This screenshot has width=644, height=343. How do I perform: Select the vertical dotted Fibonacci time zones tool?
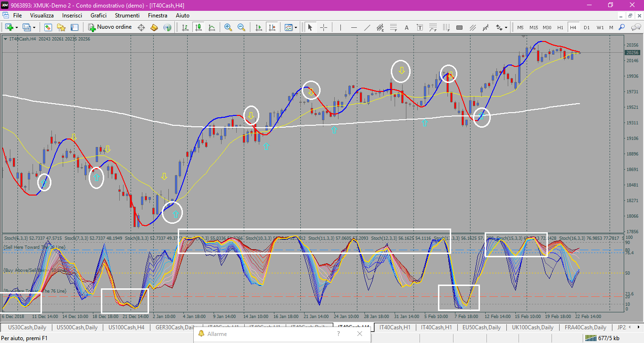click(x=446, y=27)
